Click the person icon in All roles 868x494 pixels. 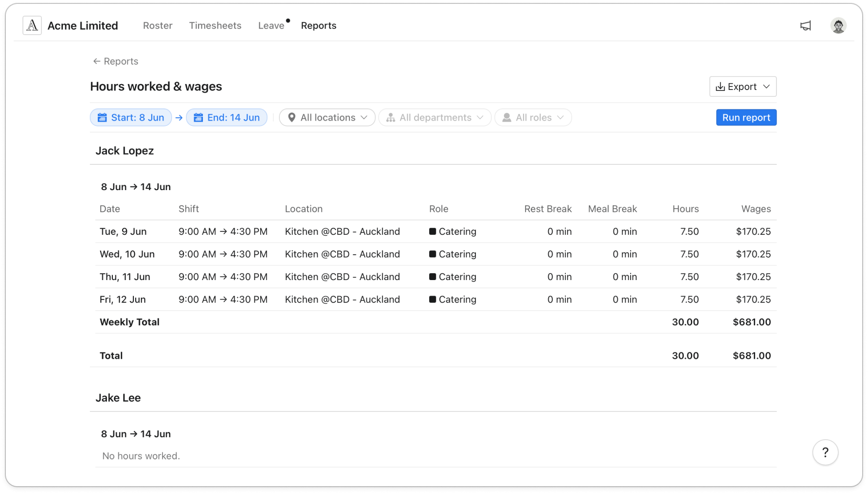(x=506, y=118)
